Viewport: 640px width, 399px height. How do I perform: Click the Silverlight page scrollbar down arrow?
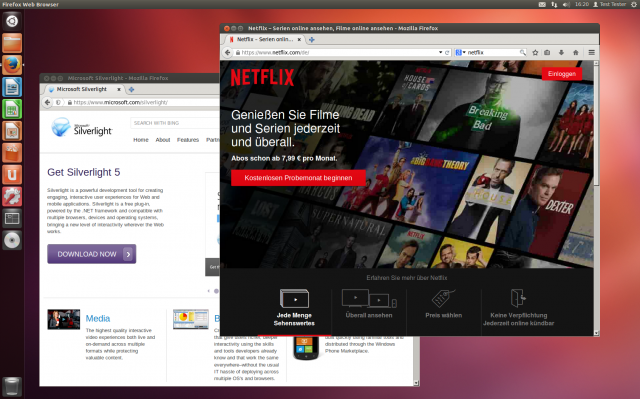[416, 383]
